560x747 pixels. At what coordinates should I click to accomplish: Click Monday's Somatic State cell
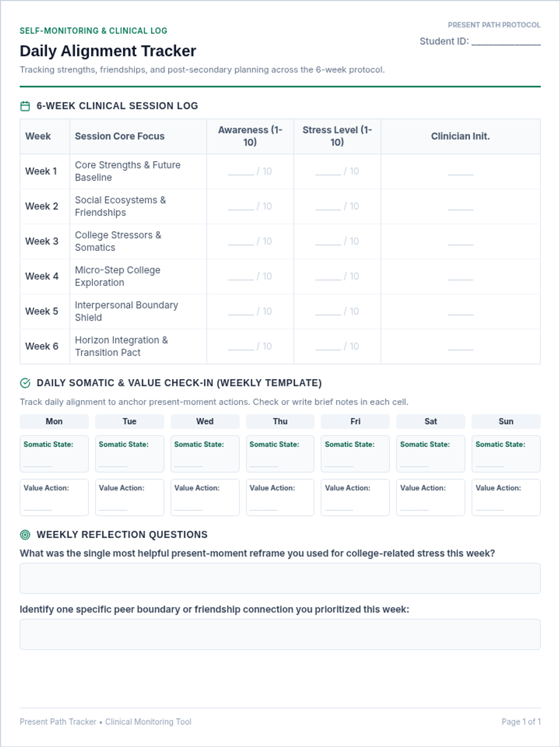54,454
